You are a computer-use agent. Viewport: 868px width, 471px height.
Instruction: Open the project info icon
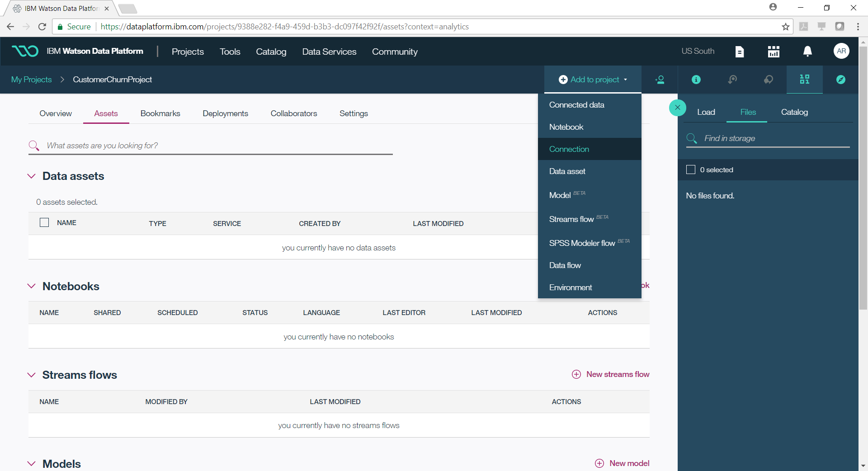pos(696,80)
